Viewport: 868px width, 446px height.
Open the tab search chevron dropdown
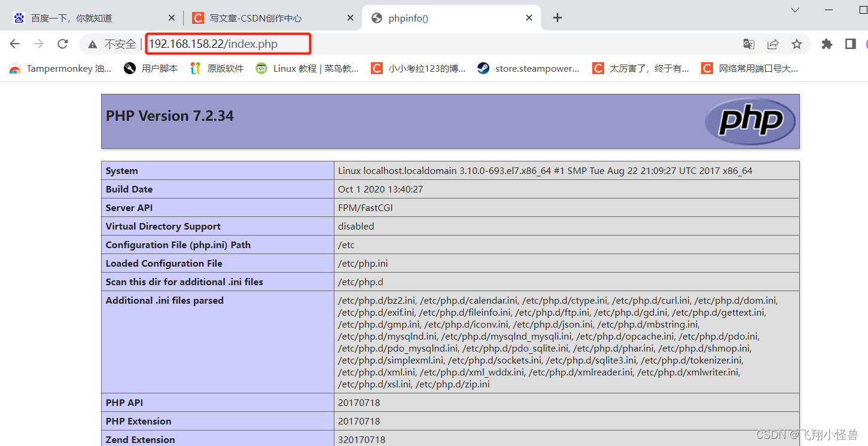[794, 10]
